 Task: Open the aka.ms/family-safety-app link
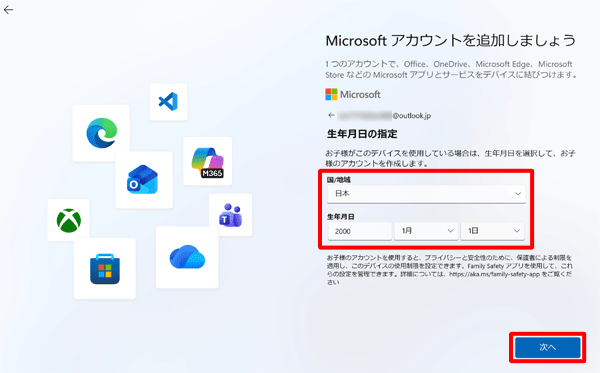click(x=494, y=274)
